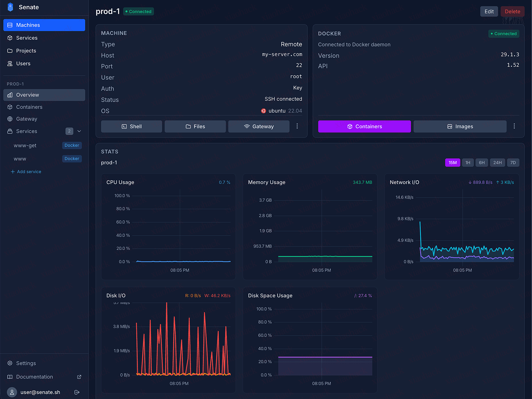
Task: Switch stats range to 24H
Action: click(x=498, y=162)
